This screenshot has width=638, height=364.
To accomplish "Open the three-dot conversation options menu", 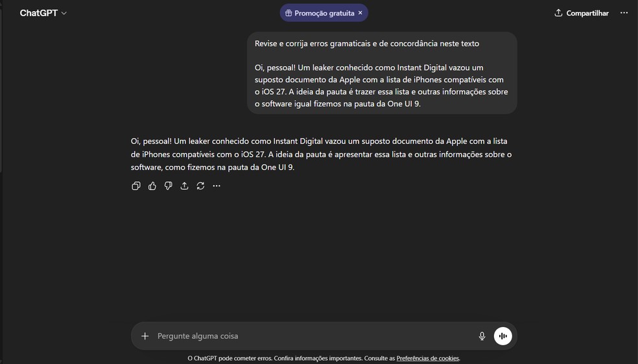I will click(624, 13).
